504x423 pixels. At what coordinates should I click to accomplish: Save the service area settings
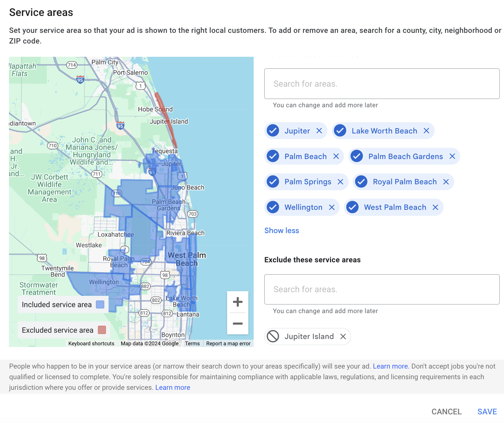click(487, 411)
